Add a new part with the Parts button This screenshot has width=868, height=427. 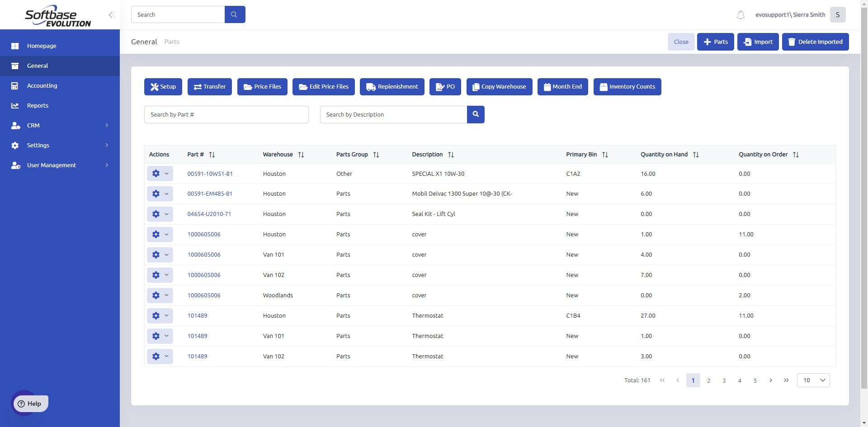716,42
